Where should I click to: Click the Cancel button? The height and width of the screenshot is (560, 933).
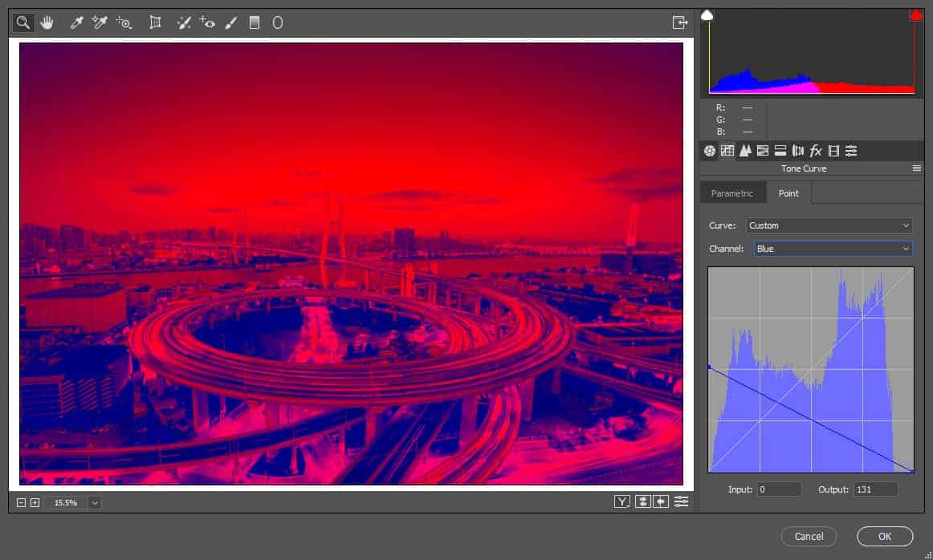click(809, 536)
